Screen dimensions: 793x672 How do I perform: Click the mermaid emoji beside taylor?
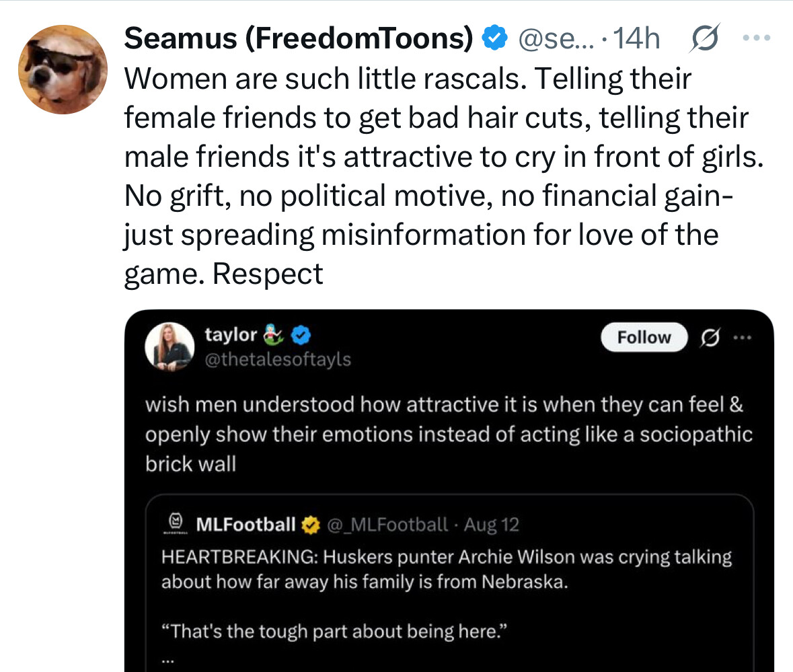278,335
